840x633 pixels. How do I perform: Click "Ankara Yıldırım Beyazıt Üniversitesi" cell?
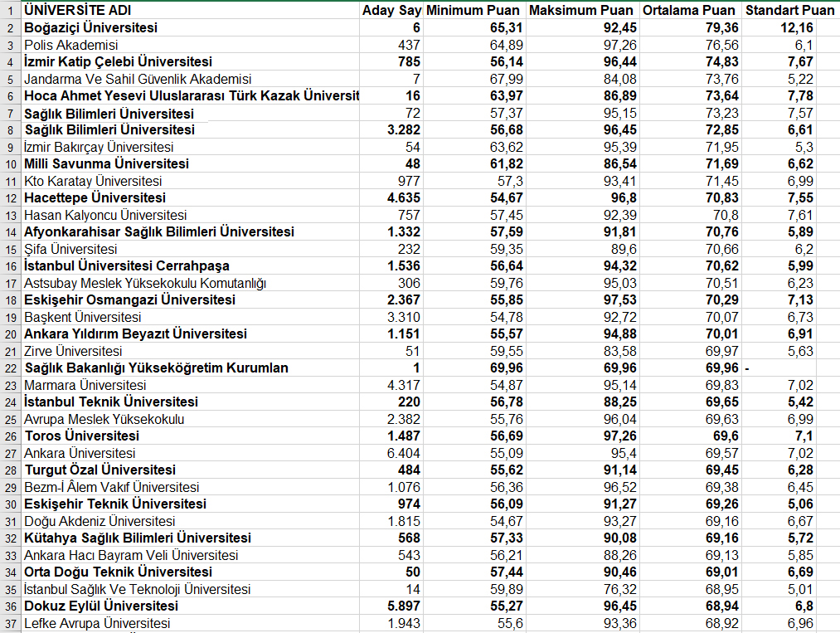pyautogui.click(x=191, y=334)
